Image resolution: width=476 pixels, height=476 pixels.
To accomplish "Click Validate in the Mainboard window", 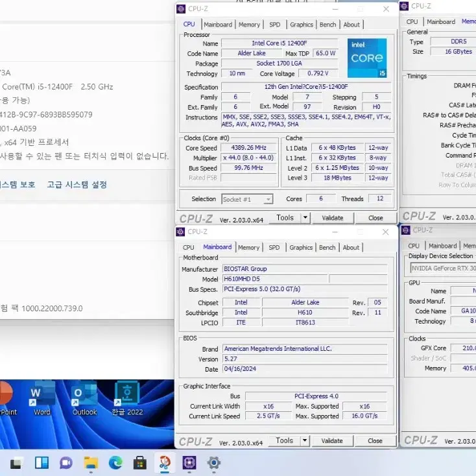I will tap(332, 441).
